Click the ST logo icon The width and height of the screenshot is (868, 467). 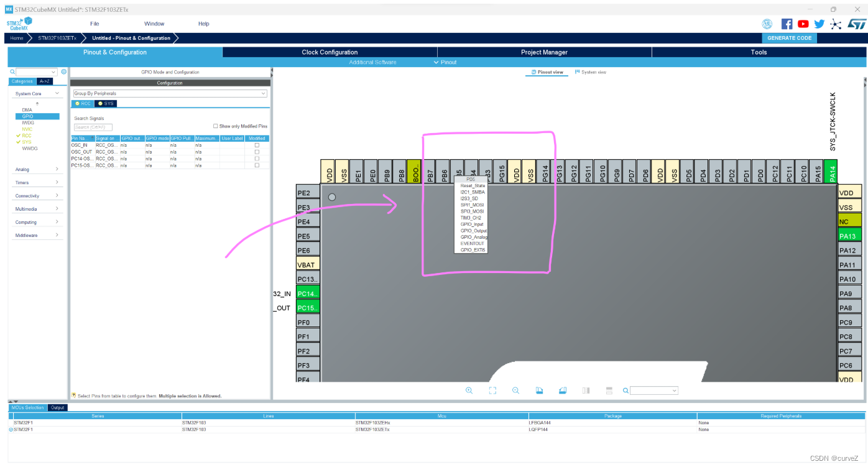(x=857, y=24)
